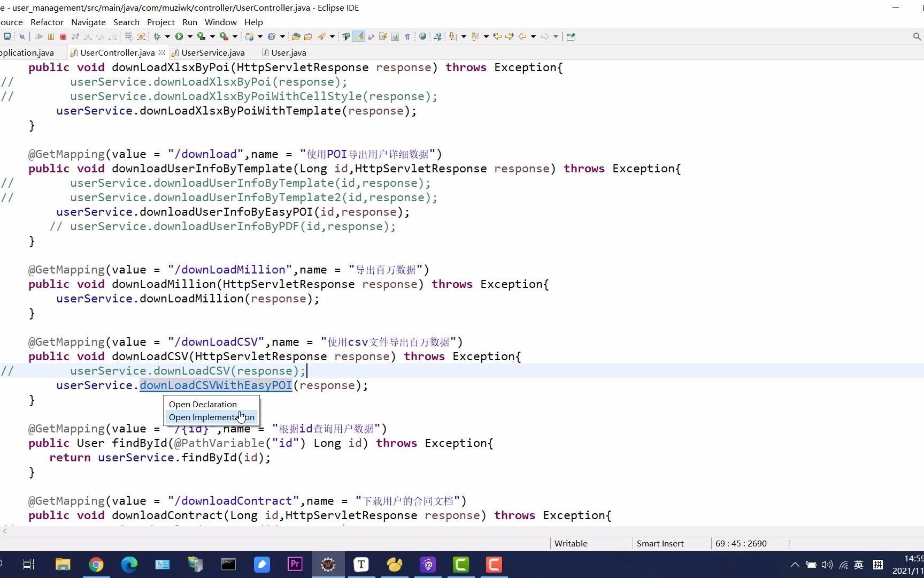
Task: Click the Writable status bar field
Action: point(571,543)
